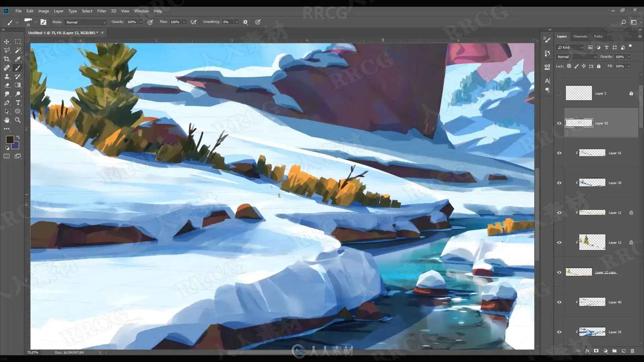
Task: Open the Smoothing dropdown arrow
Action: click(x=236, y=22)
